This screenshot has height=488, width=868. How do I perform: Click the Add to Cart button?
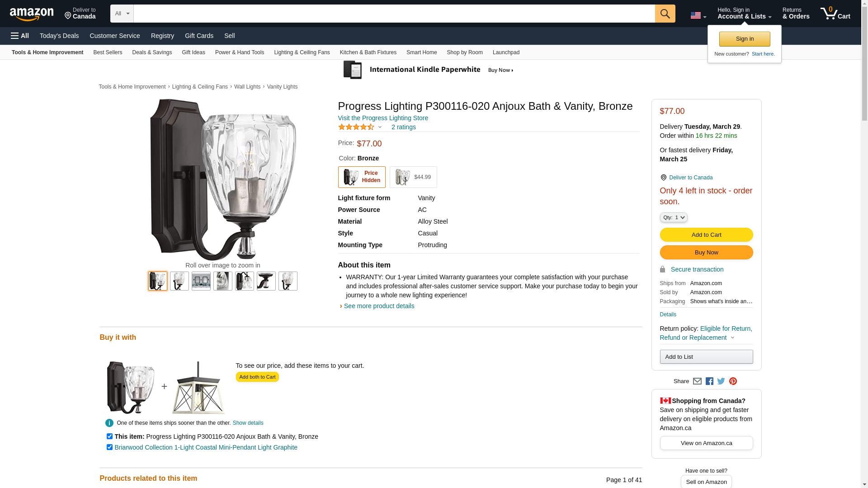point(706,235)
